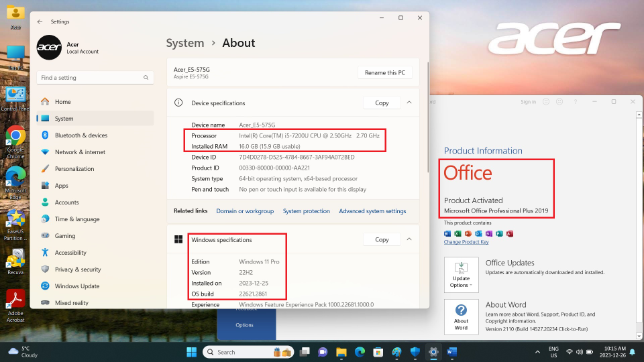Viewport: 644px width, 362px height.
Task: Open Apps settings category
Action: [x=95, y=186]
